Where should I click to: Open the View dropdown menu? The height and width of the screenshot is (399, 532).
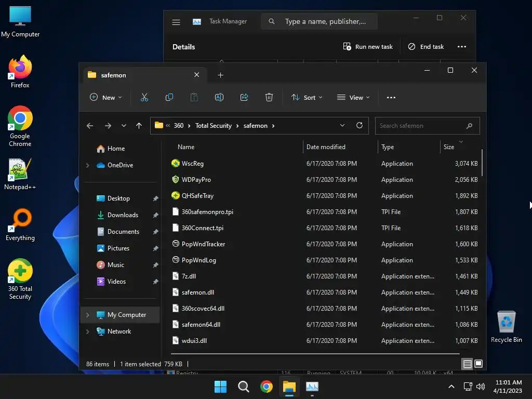tap(353, 97)
